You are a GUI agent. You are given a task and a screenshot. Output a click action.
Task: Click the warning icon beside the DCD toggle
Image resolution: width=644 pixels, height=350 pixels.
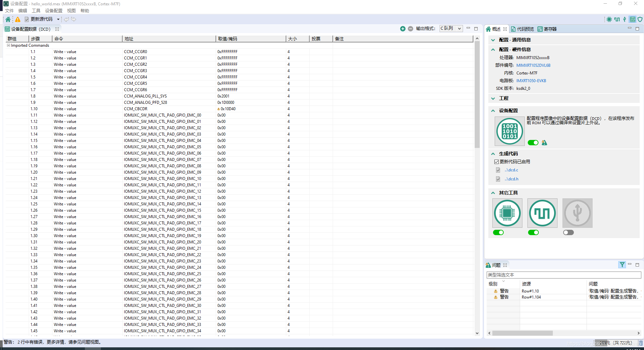pyautogui.click(x=544, y=143)
